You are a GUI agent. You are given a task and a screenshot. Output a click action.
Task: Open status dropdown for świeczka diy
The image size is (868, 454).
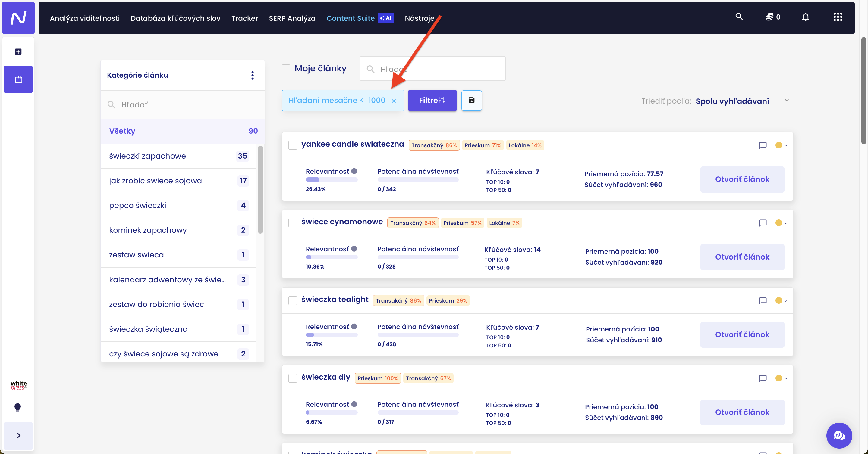click(781, 378)
